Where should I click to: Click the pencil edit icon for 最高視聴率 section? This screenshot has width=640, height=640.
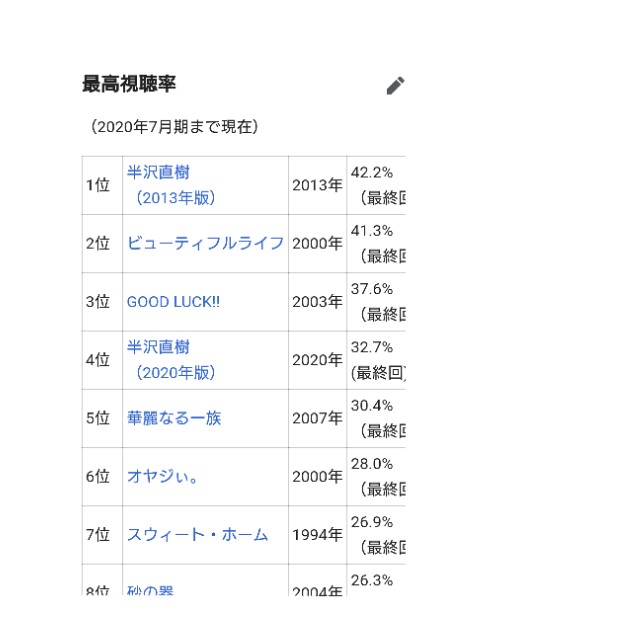click(x=395, y=85)
